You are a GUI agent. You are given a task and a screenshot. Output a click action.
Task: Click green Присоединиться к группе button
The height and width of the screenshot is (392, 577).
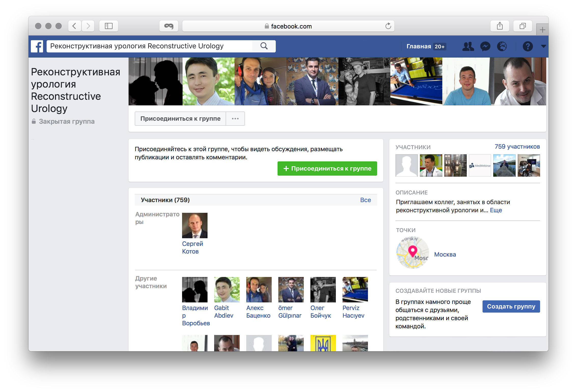tap(327, 169)
